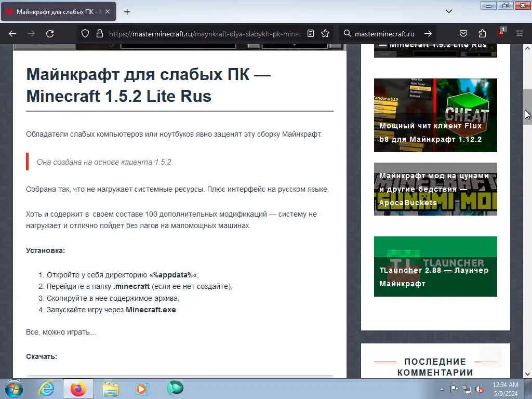
Task: Click text Все, можно играть
Action: 61,332
